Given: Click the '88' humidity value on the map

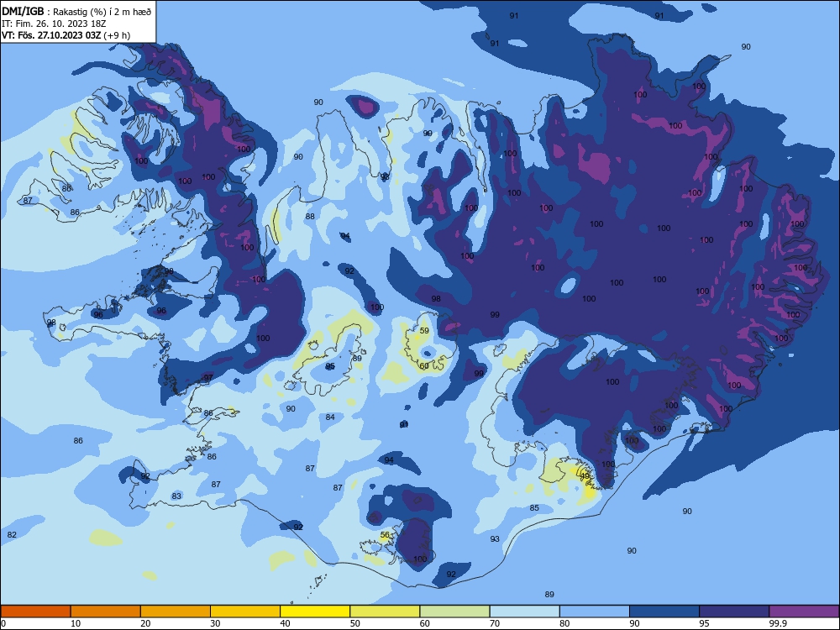Looking at the screenshot, I should click(x=310, y=217).
